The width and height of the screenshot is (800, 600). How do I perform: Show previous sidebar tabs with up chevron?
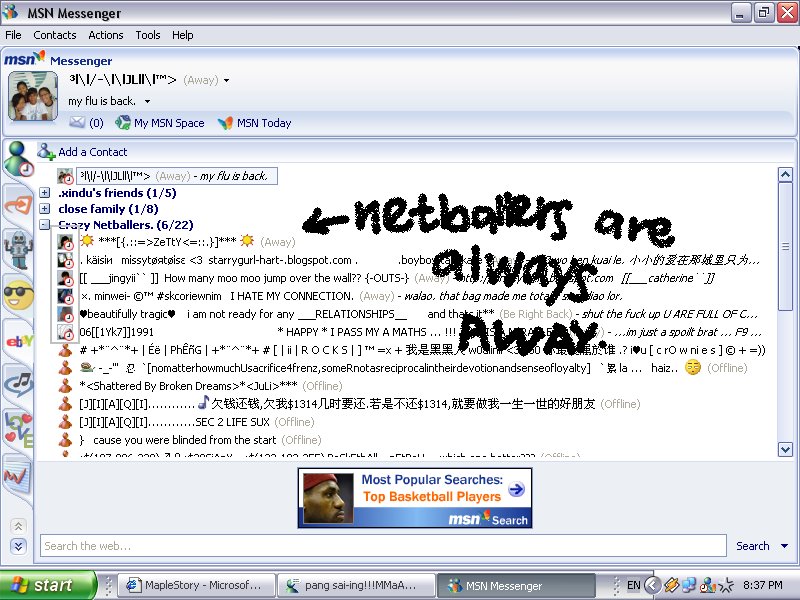18,526
